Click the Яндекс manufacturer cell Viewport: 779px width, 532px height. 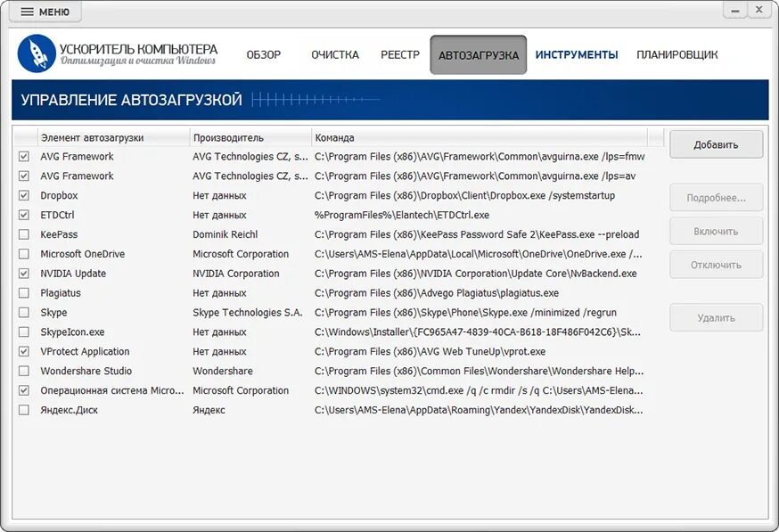209,410
